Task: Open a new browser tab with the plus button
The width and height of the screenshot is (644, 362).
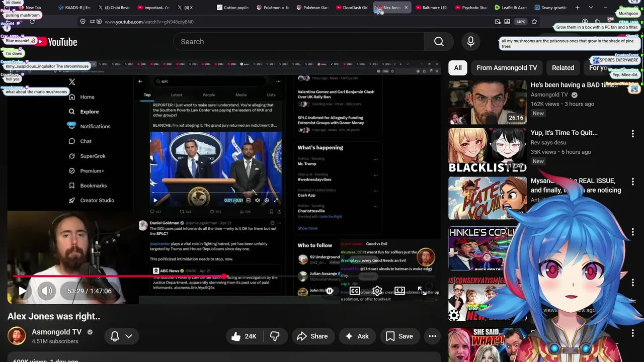Action: pyautogui.click(x=577, y=8)
